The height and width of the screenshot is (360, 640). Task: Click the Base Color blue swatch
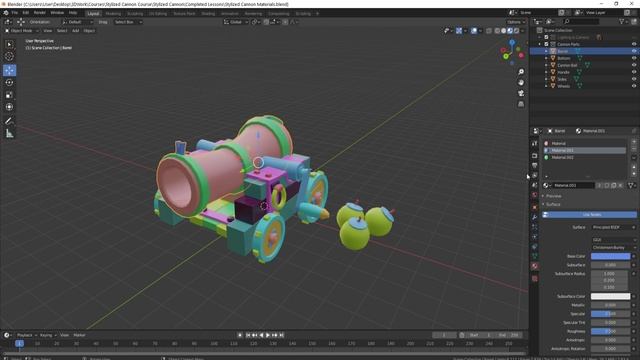(x=610, y=256)
